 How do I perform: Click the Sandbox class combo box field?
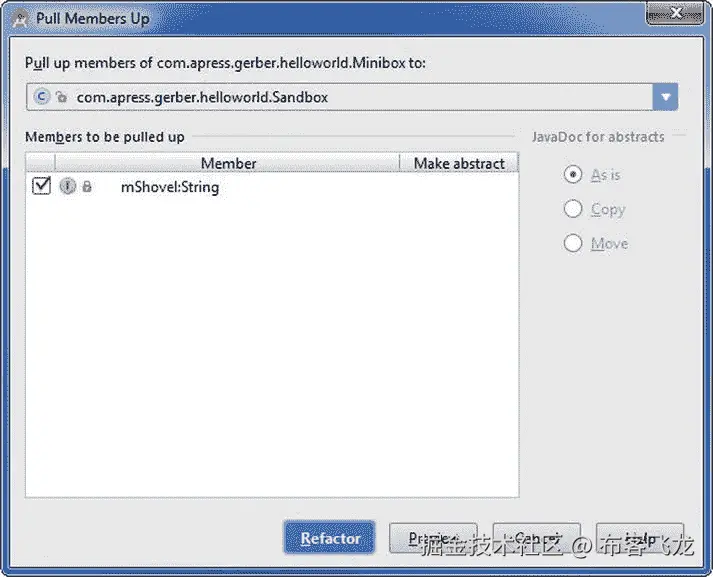click(x=352, y=97)
